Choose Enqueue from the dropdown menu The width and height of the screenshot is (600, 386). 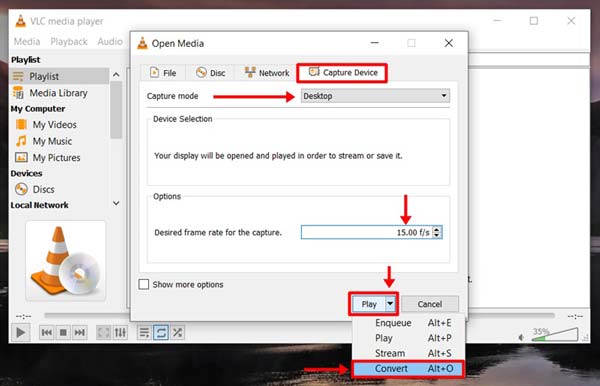pyautogui.click(x=409, y=323)
